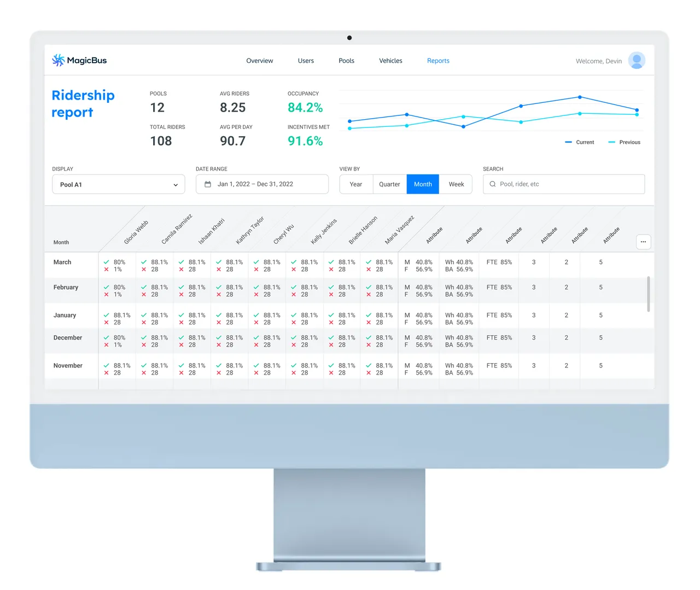Focus the 'Pool, rider, etc' search field

click(x=564, y=184)
